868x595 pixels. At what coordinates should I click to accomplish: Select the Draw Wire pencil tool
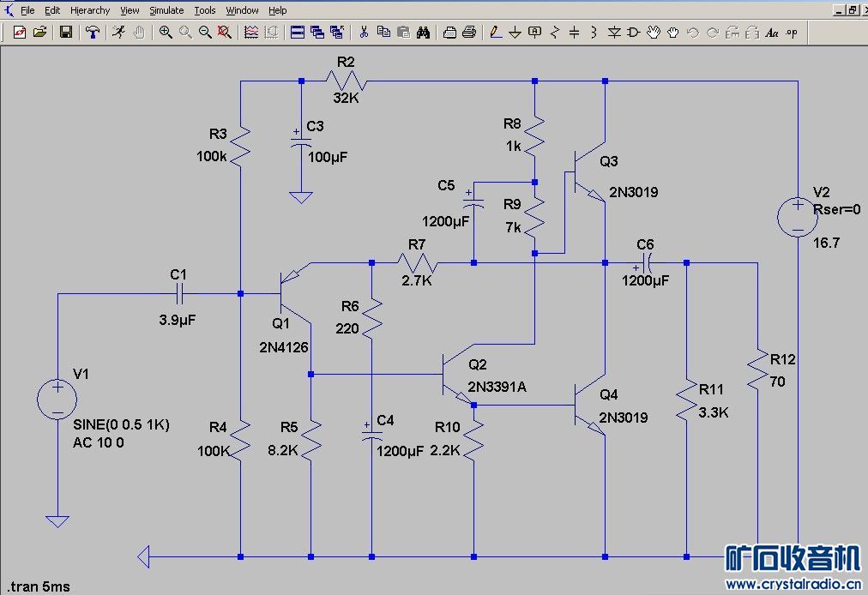point(495,33)
